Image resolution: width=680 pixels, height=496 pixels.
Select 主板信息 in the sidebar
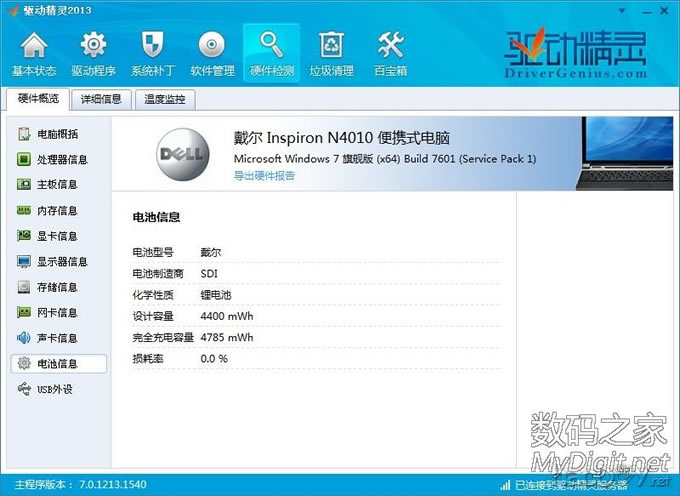coord(56,185)
